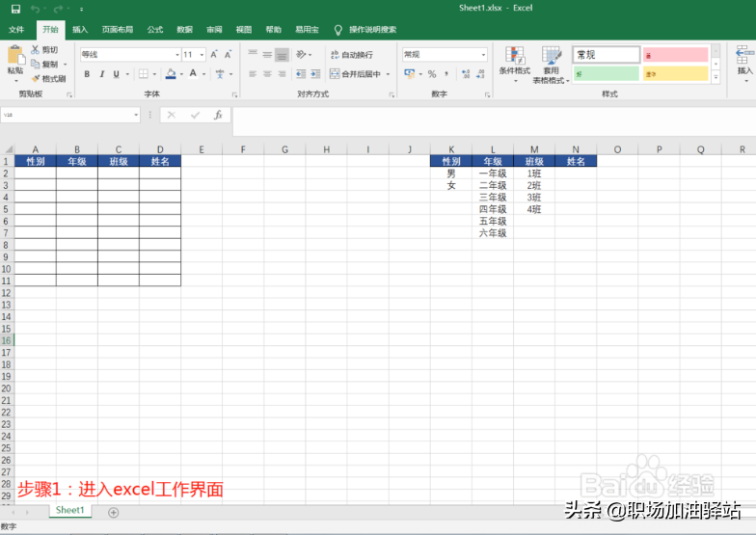This screenshot has height=535, width=756.
Task: Switch to the Page Layout (页面布局) tab
Action: (x=118, y=29)
